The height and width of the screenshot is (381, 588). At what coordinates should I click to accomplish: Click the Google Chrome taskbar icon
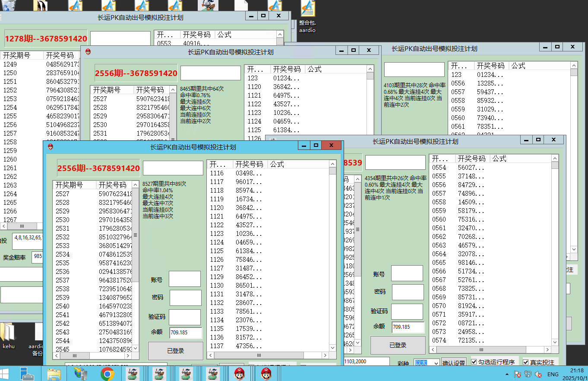pyautogui.click(x=107, y=374)
